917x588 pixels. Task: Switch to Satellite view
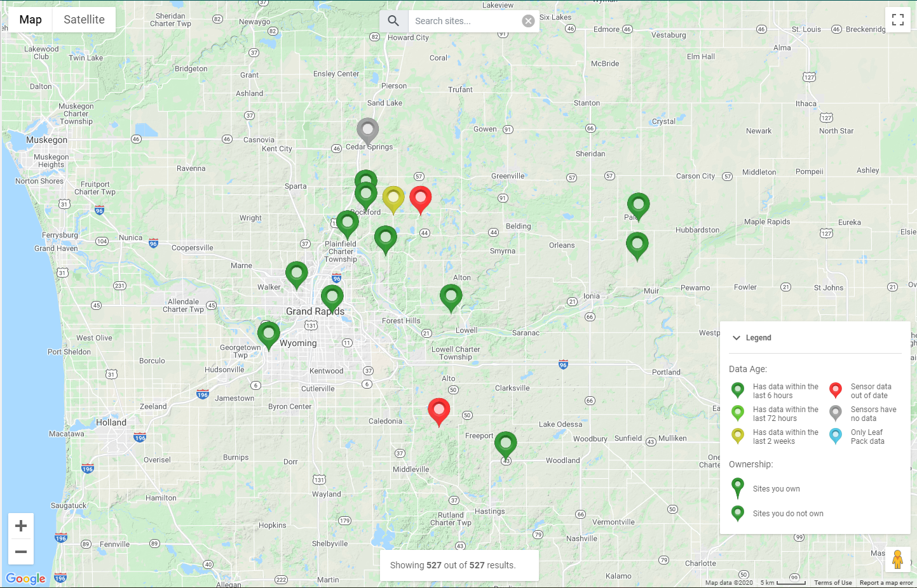(x=83, y=20)
